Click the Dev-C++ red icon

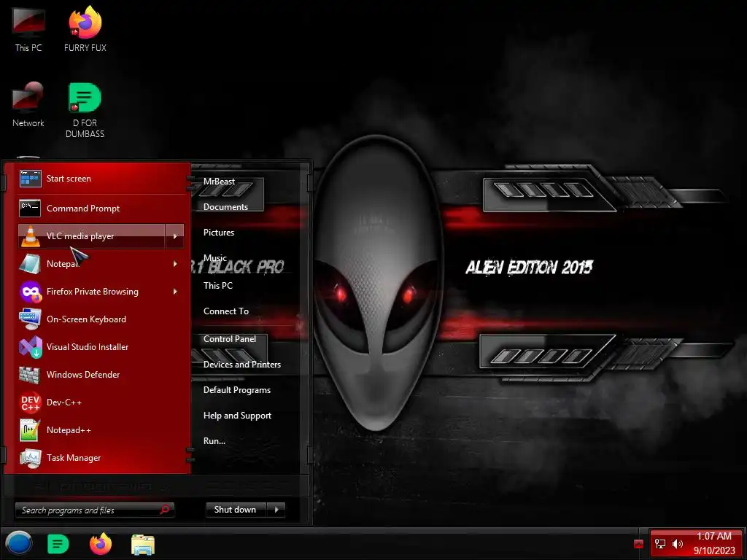30,402
